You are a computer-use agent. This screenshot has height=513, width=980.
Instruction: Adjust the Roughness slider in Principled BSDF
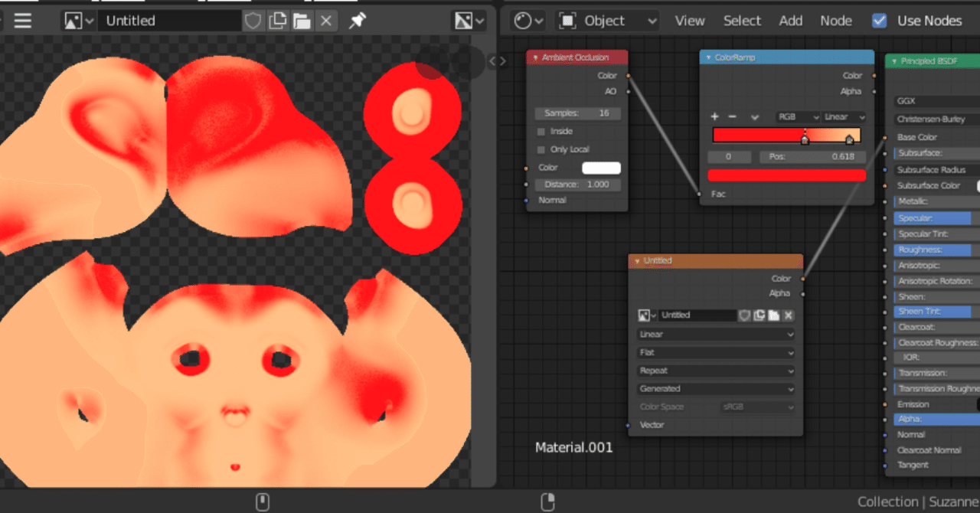click(x=937, y=250)
